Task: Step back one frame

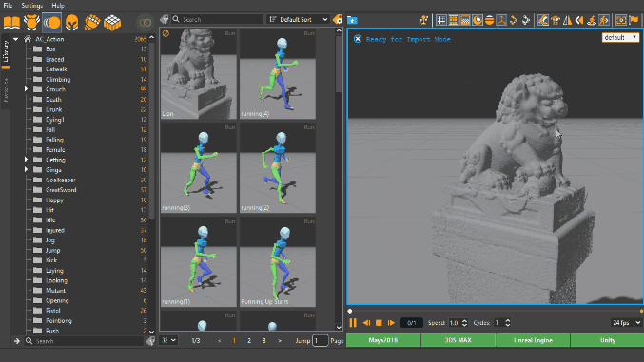Action: (366, 323)
